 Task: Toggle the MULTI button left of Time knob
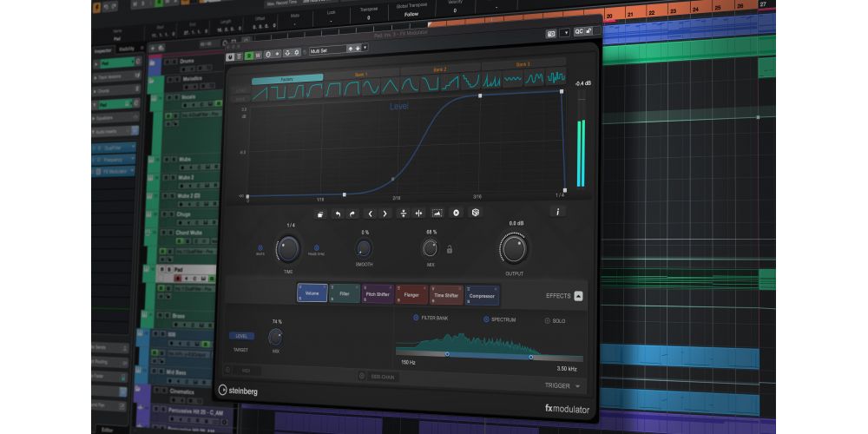[260, 248]
